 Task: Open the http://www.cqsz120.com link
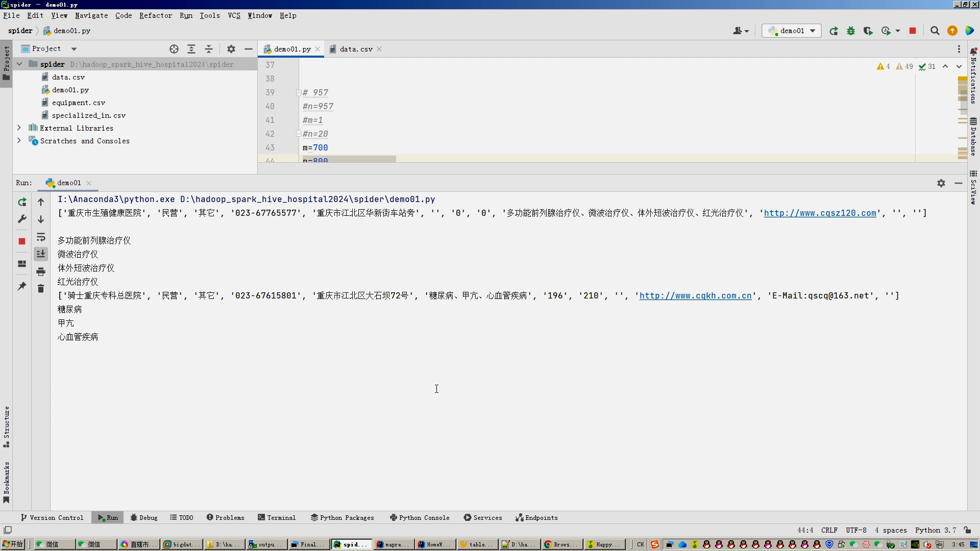[x=820, y=213]
